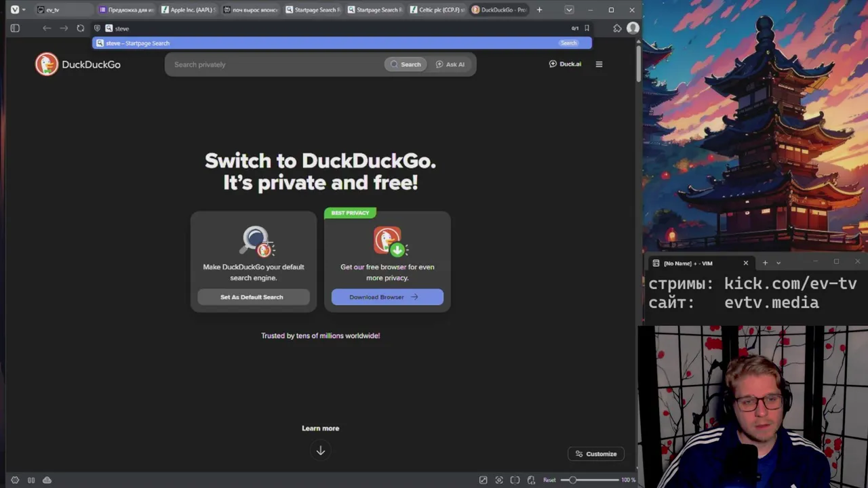
Task: Reset the page zoom level
Action: tap(549, 480)
